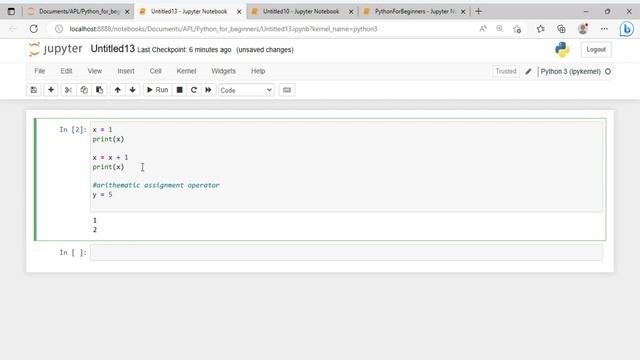
Task: Open the Bing sidebar button
Action: [627, 29]
